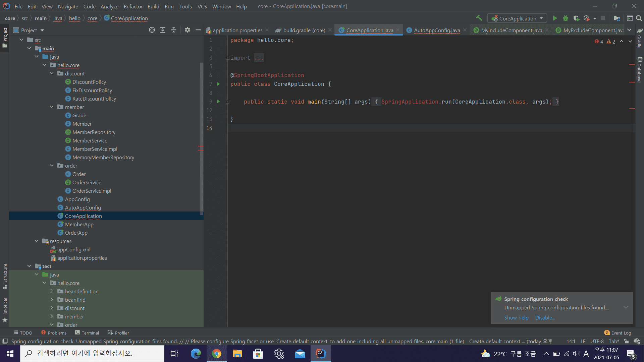Run main method from gutter arrow
644x362 pixels.
[218, 102]
